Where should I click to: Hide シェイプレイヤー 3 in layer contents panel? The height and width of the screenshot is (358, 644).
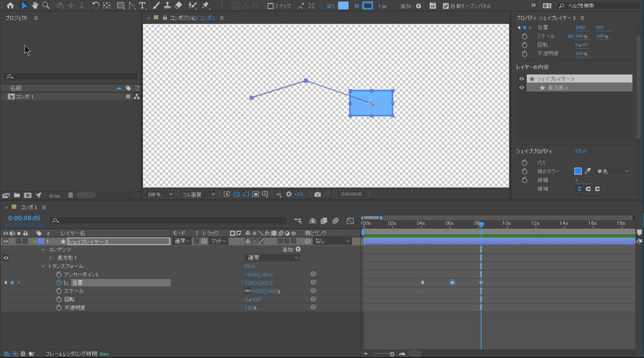[521, 79]
